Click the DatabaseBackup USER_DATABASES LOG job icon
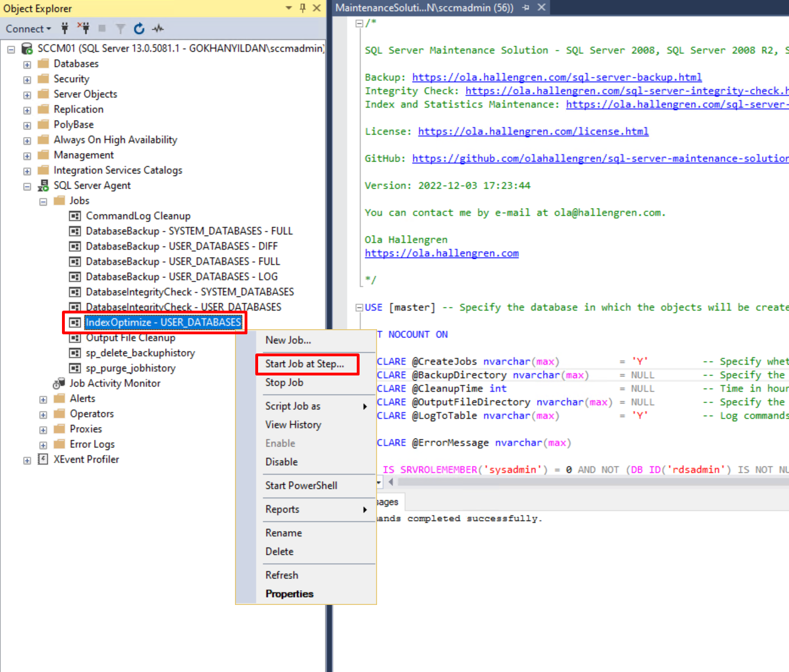The width and height of the screenshot is (789, 672). point(74,277)
